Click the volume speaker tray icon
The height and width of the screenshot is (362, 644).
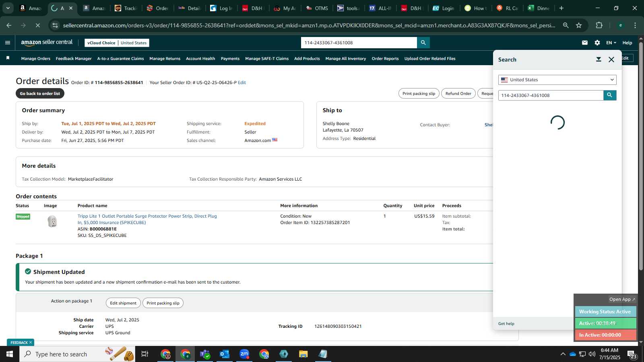tap(592, 354)
